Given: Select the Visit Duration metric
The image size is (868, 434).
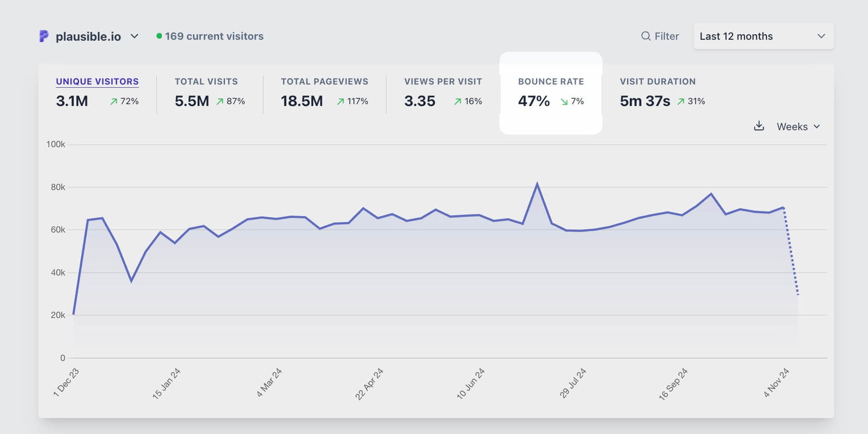Looking at the screenshot, I should click(658, 81).
